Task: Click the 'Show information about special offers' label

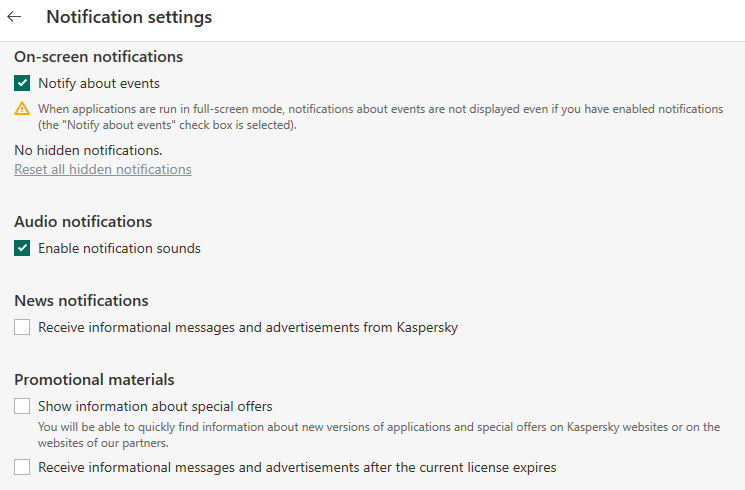Action: click(x=155, y=406)
